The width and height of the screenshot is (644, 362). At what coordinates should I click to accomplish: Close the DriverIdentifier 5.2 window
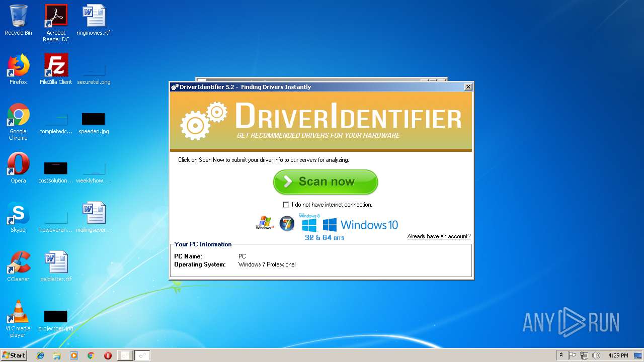[468, 87]
